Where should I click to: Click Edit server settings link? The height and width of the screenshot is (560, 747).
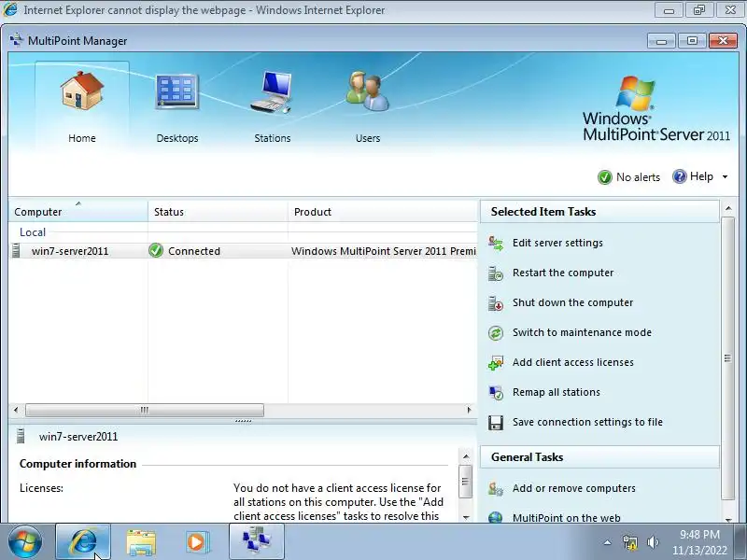pyautogui.click(x=557, y=243)
